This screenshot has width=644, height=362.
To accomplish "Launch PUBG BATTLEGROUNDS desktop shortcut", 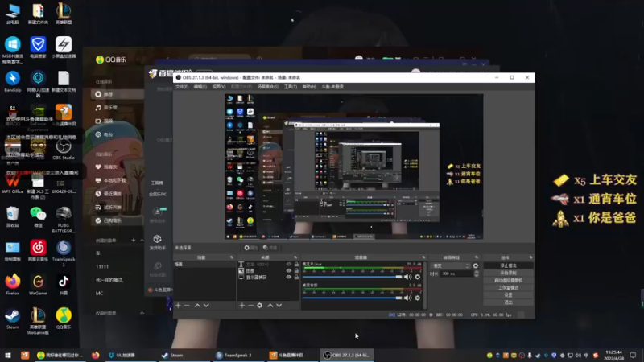I will [x=64, y=220].
